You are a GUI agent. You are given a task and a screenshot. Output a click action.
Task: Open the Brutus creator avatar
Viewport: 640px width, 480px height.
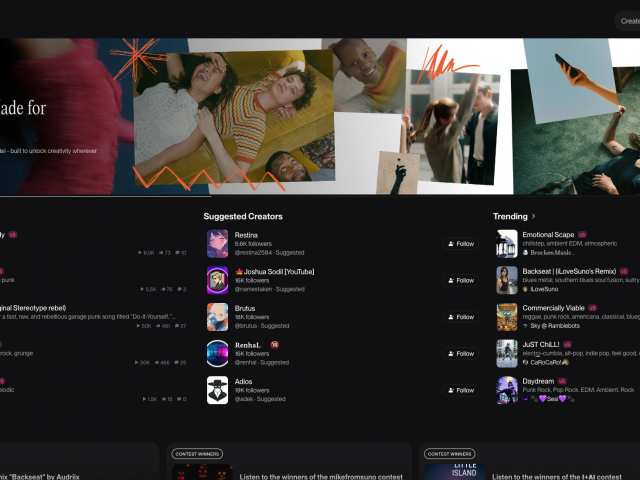[218, 317]
